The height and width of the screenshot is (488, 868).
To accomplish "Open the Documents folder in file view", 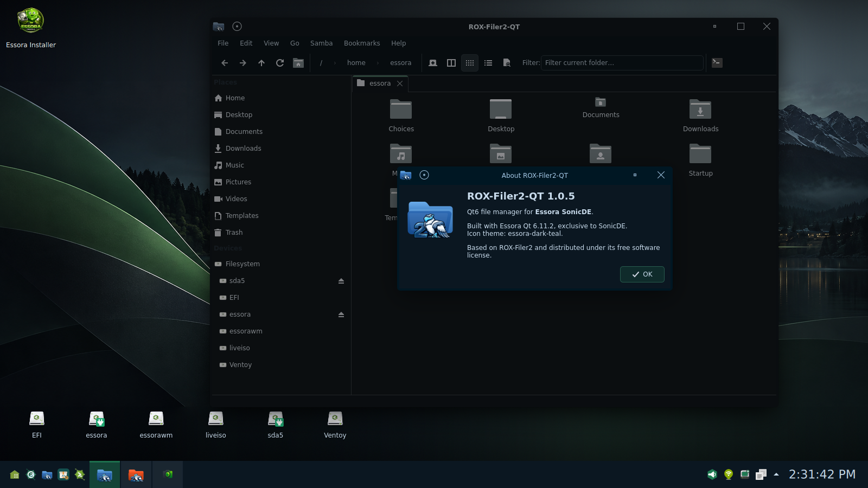I will 601,107.
